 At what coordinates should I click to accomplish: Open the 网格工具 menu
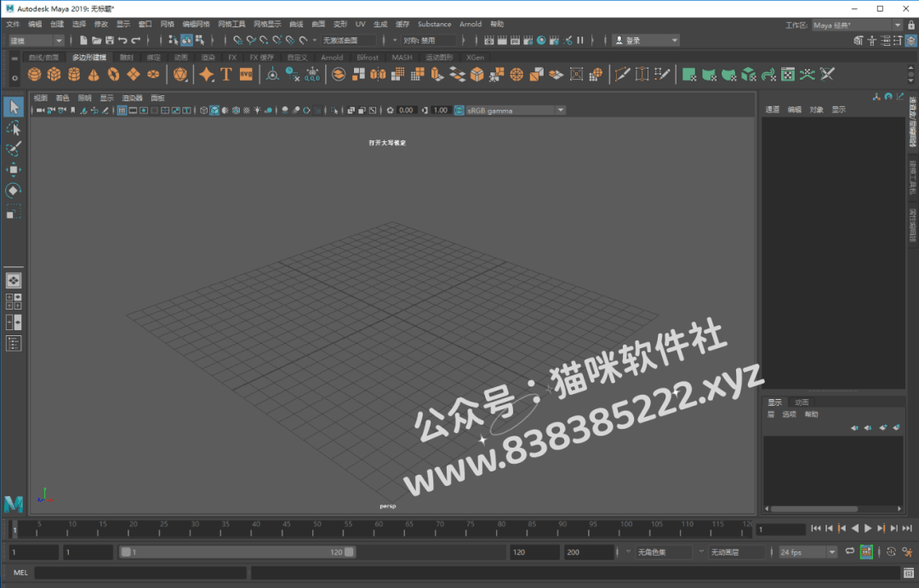pos(231,24)
